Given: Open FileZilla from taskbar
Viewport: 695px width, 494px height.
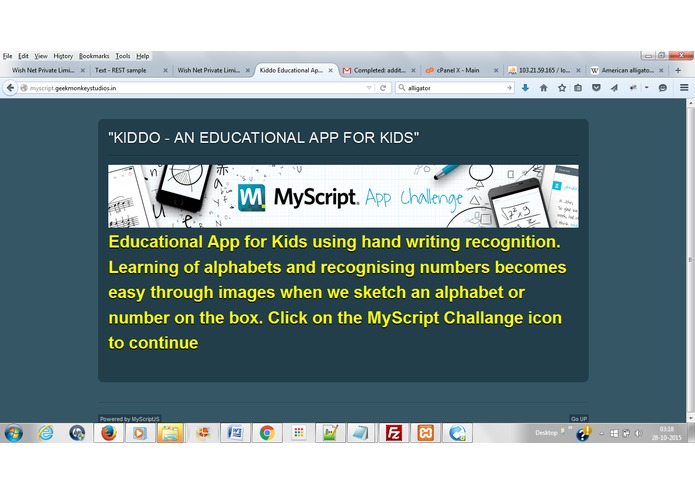Looking at the screenshot, I should point(394,433).
